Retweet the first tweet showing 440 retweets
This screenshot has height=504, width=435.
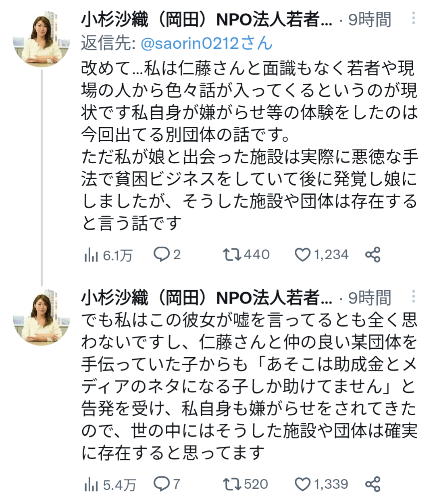(246, 254)
